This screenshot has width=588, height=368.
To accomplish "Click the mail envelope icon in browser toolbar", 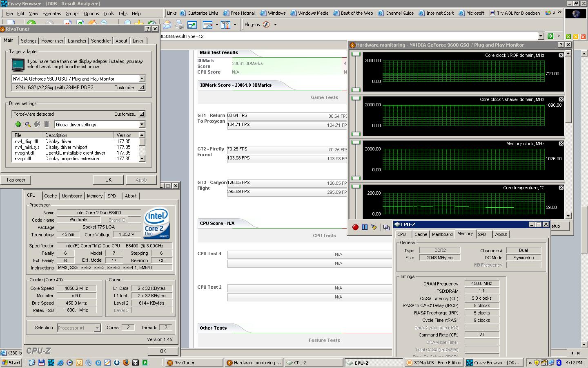I will click(x=167, y=25).
